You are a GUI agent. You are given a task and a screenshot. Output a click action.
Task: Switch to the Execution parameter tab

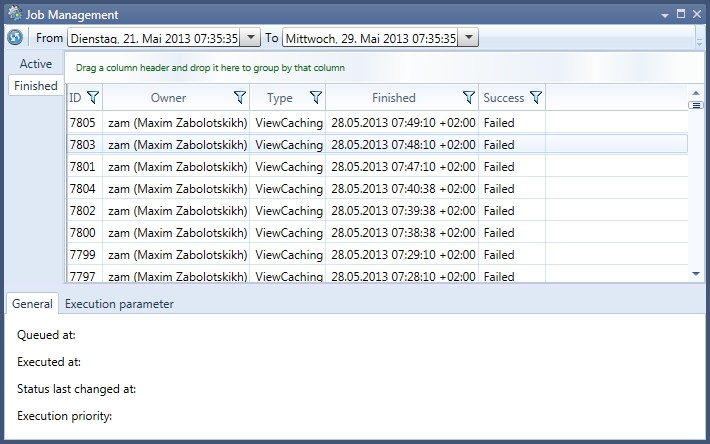119,304
